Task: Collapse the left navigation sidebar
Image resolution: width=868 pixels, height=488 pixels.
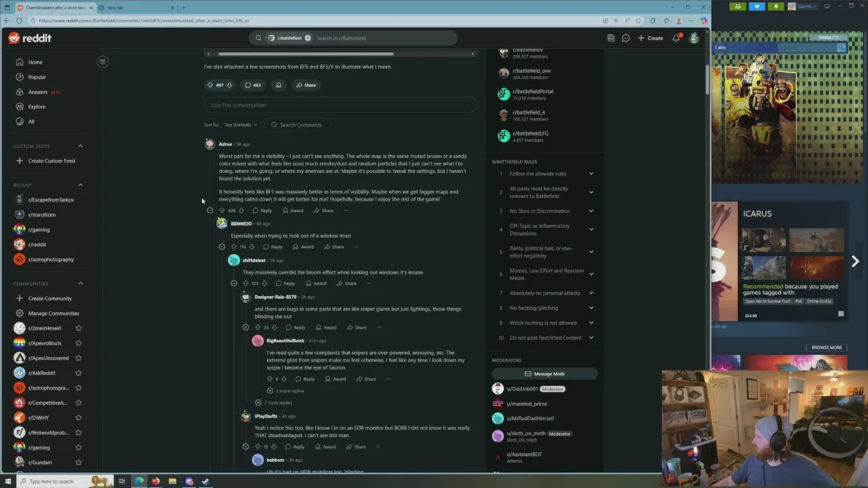Action: (102, 62)
